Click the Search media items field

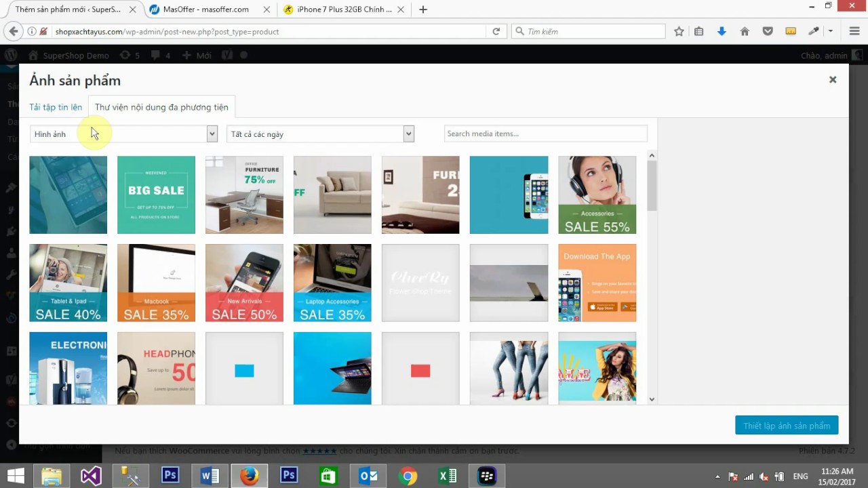[x=546, y=134]
